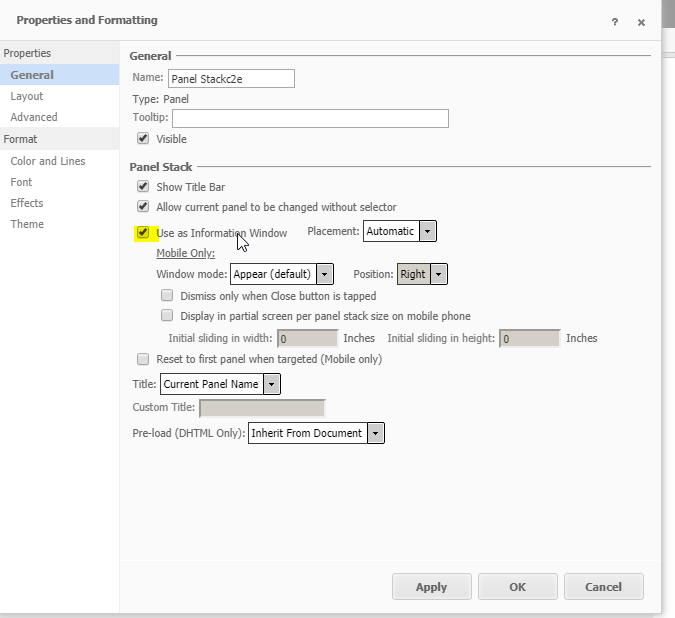Image resolution: width=675 pixels, height=618 pixels.
Task: Switch to the Layout properties section
Action: pos(27,96)
